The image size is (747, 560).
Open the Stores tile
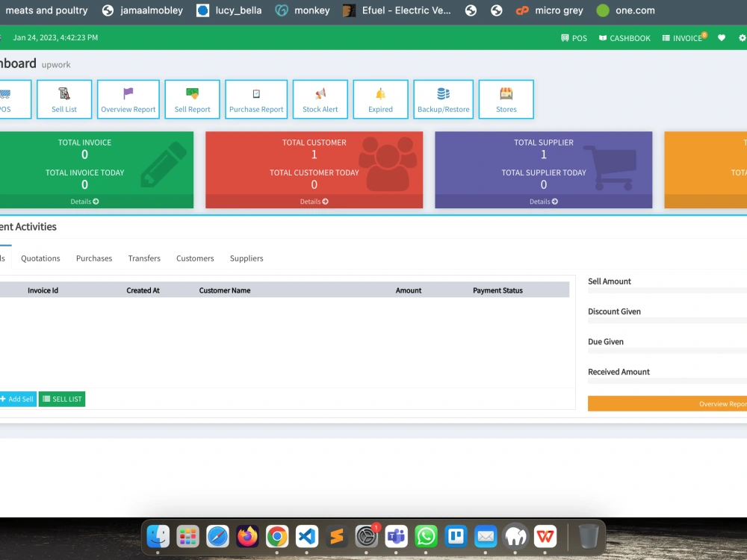coord(506,99)
